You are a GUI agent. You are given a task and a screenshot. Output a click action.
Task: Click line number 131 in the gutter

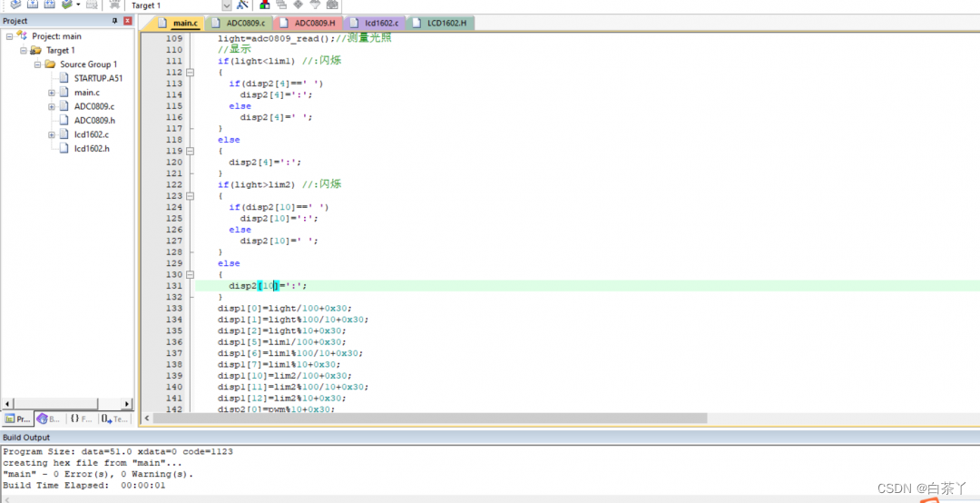173,285
